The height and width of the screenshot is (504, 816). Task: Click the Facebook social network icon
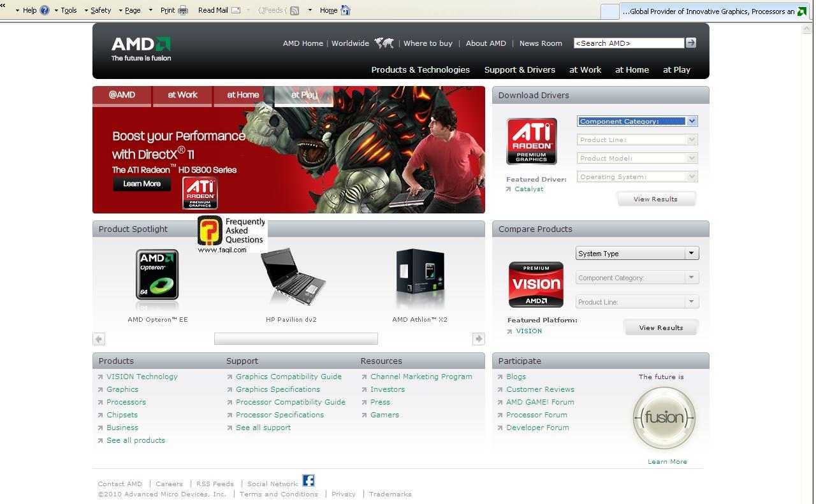click(309, 480)
